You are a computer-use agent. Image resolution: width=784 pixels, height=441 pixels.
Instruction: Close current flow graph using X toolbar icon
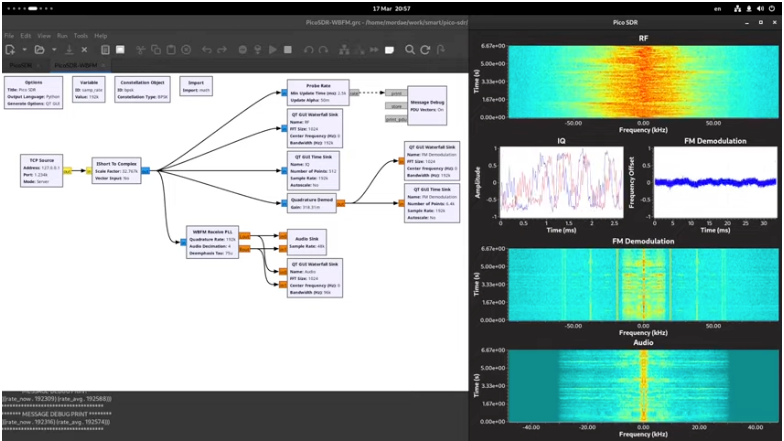click(x=84, y=50)
